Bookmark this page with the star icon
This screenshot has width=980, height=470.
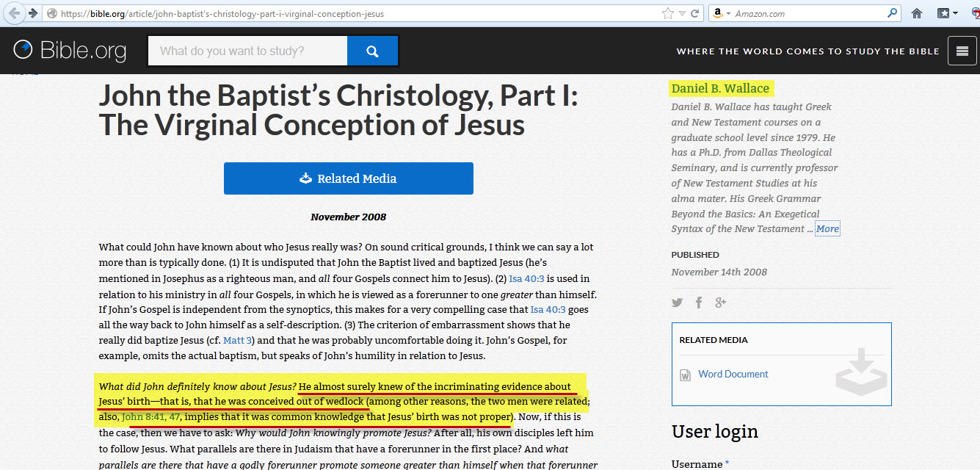667,13
